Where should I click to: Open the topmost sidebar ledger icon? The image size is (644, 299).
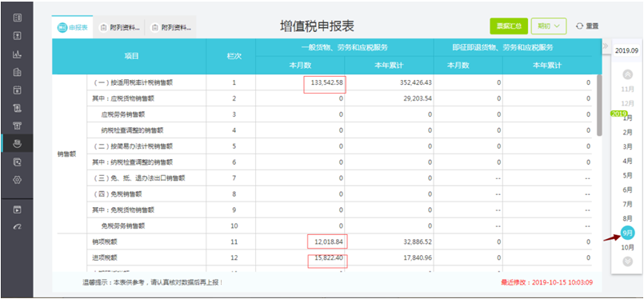18,18
